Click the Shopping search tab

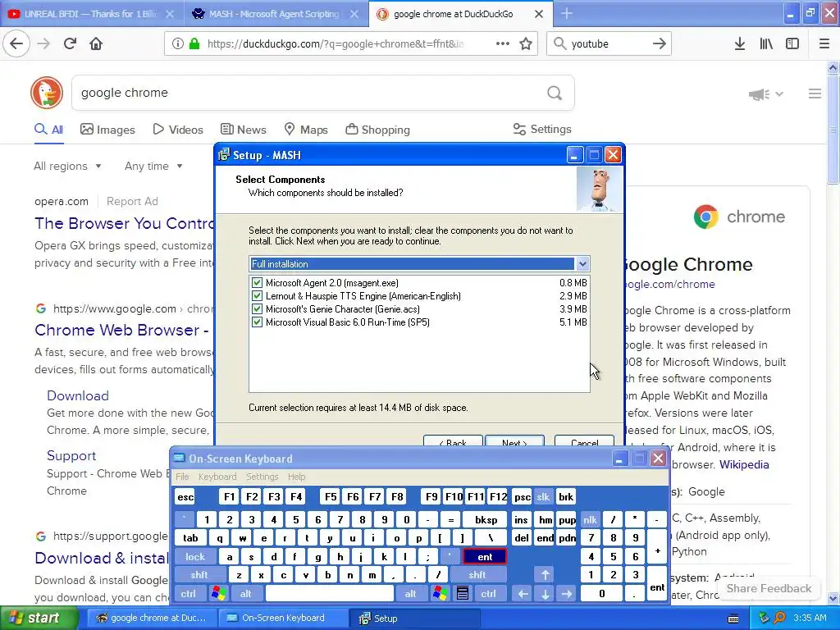click(377, 130)
